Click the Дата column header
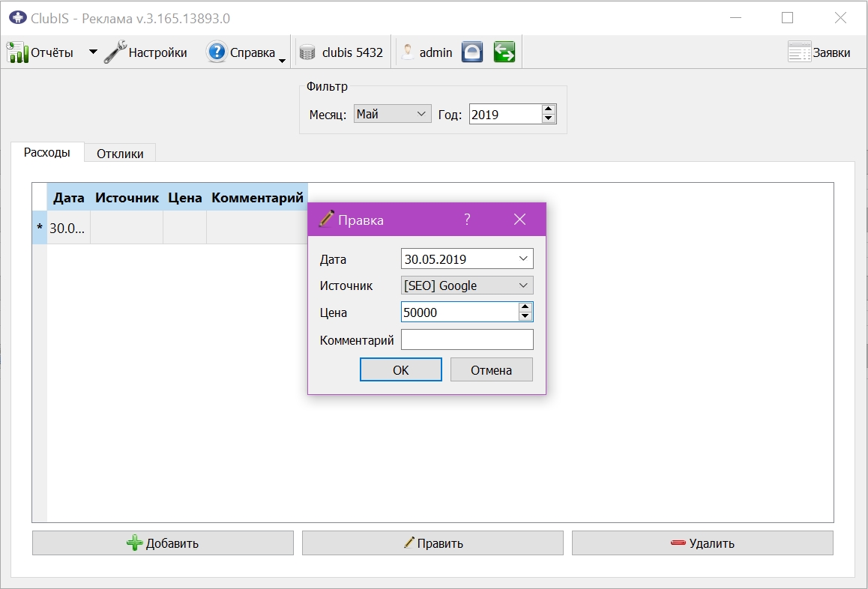This screenshot has height=589, width=868. tap(69, 198)
